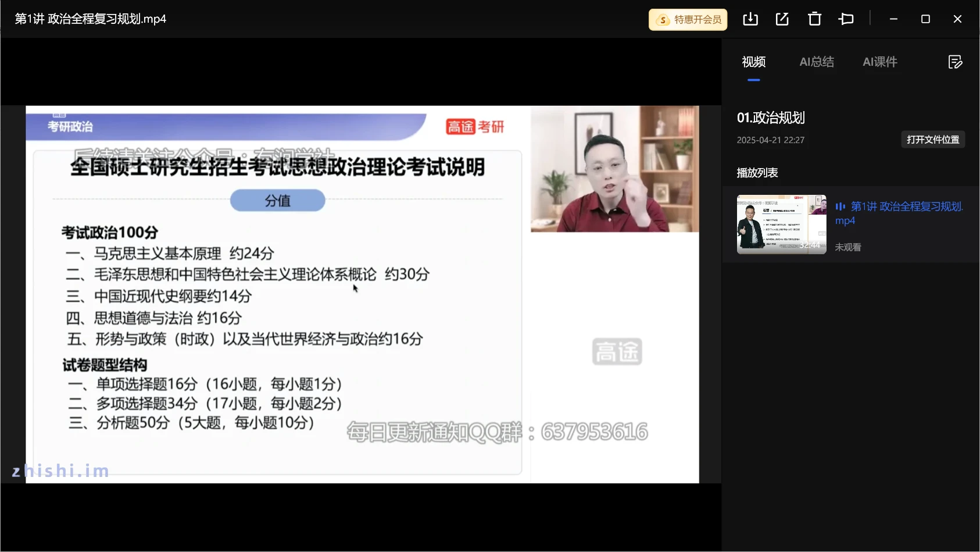
Task: Close the video player window
Action: tap(957, 19)
